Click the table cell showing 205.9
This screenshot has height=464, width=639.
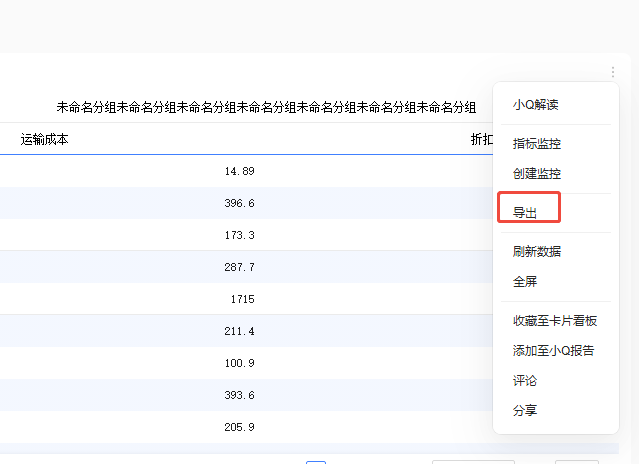click(x=239, y=427)
